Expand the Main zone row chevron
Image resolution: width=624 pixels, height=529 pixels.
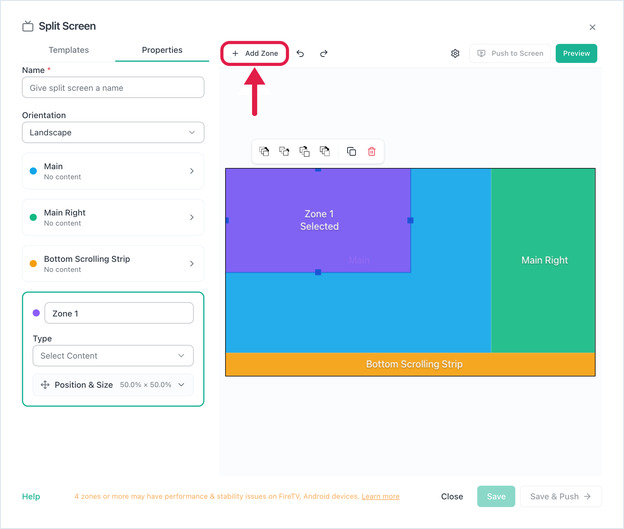tap(192, 171)
